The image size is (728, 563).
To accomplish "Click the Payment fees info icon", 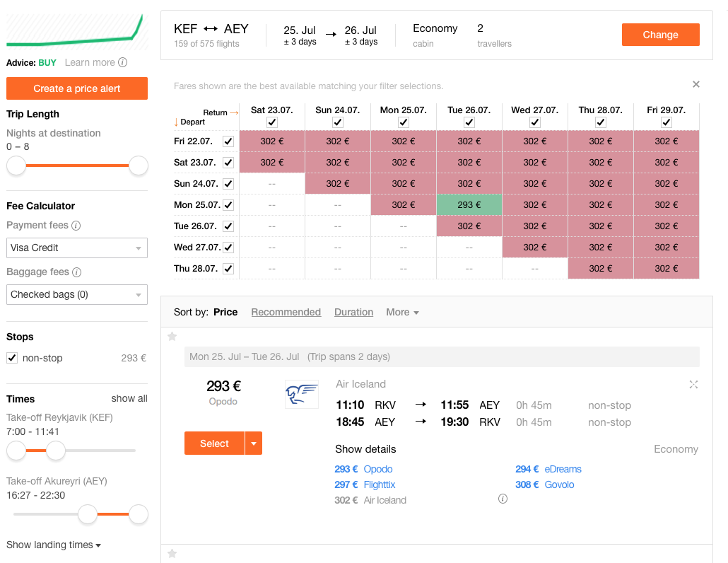I will (76, 226).
